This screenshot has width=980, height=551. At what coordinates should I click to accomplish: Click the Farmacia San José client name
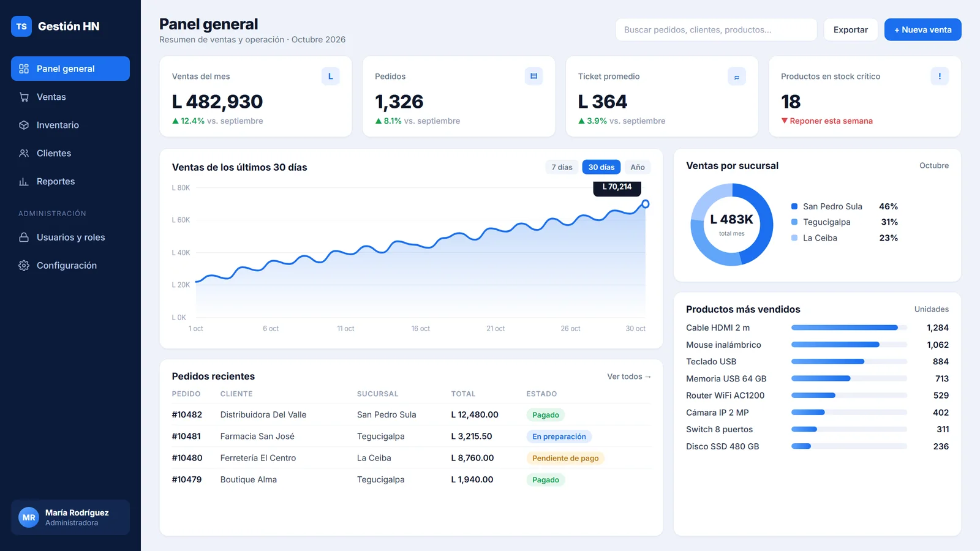coord(257,437)
